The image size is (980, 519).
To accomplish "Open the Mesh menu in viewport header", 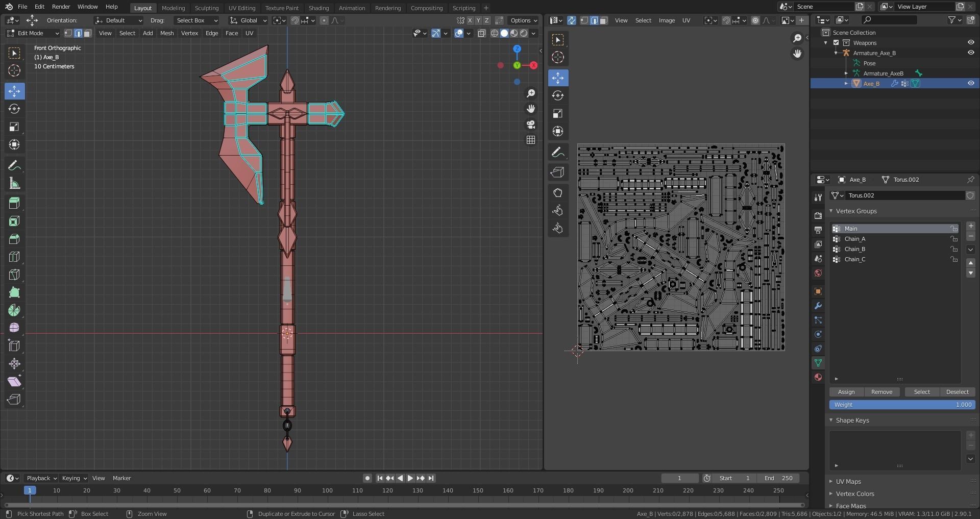I will (167, 33).
